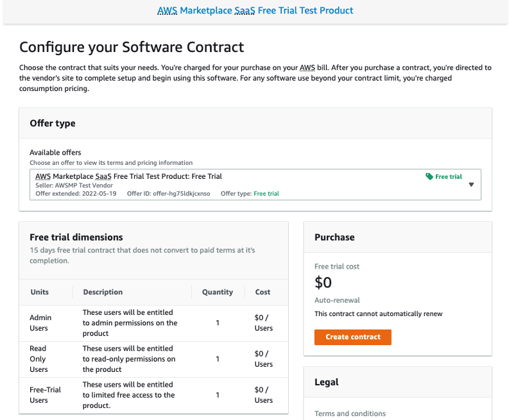Open the AWS Marketplace SaaS product header link
This screenshot has height=420, width=509.
click(255, 10)
